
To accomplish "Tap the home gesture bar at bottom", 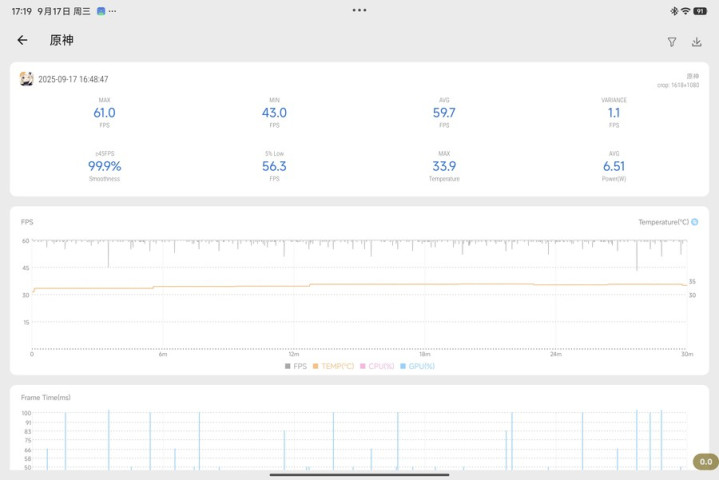I will tap(359, 475).
